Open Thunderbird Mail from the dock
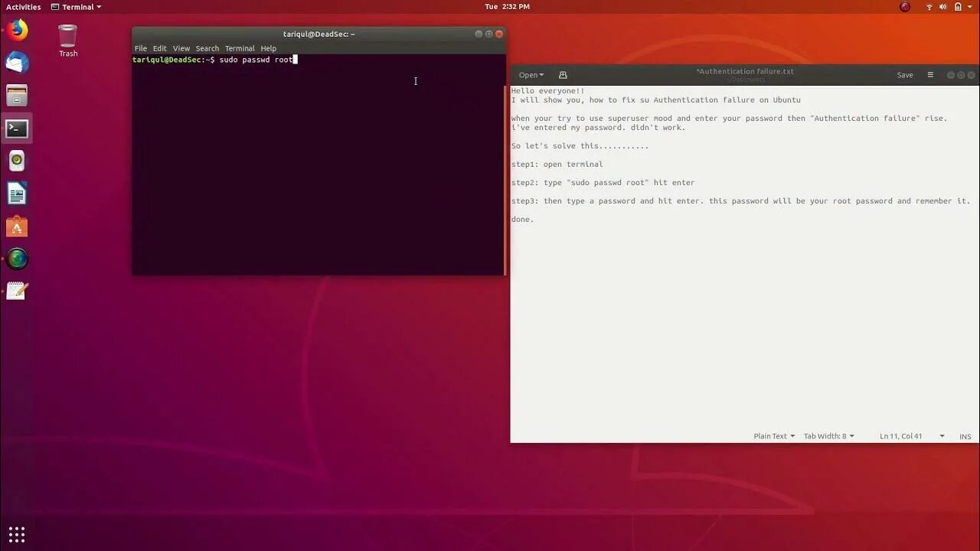The width and height of the screenshot is (980, 551). (x=17, y=63)
